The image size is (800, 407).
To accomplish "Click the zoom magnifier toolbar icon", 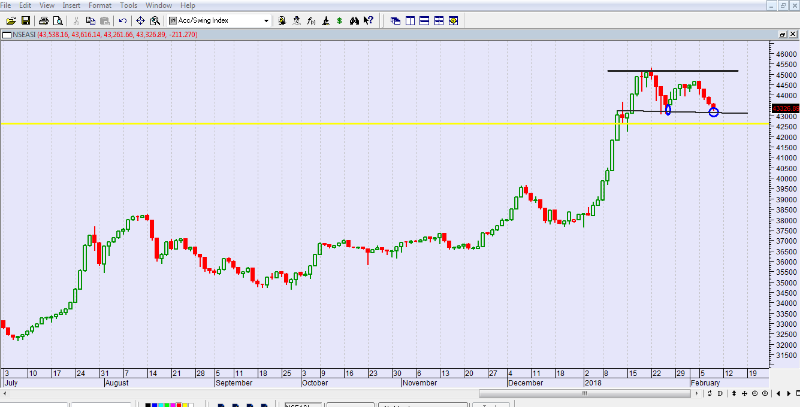I will click(x=155, y=21).
